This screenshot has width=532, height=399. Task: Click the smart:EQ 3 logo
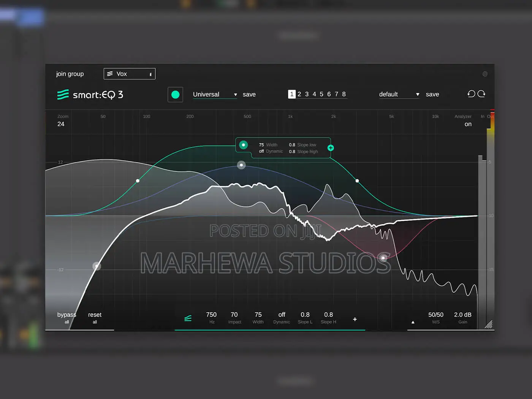pyautogui.click(x=90, y=95)
